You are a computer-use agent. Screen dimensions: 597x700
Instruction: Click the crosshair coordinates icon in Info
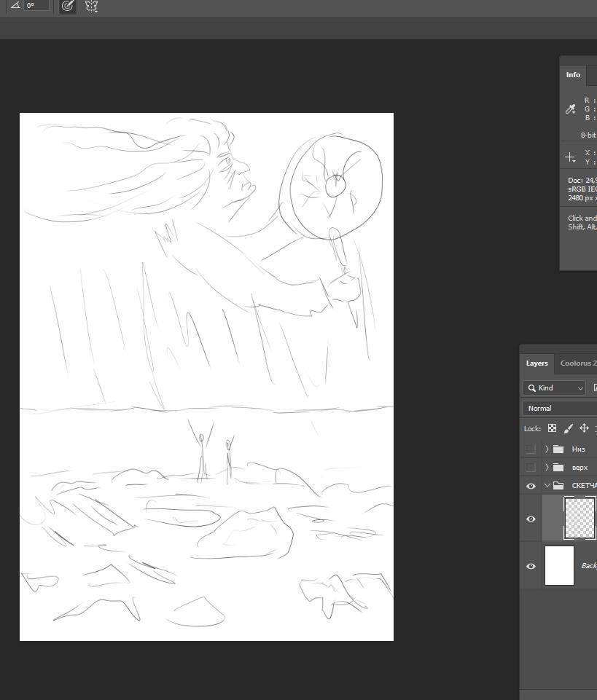(571, 157)
